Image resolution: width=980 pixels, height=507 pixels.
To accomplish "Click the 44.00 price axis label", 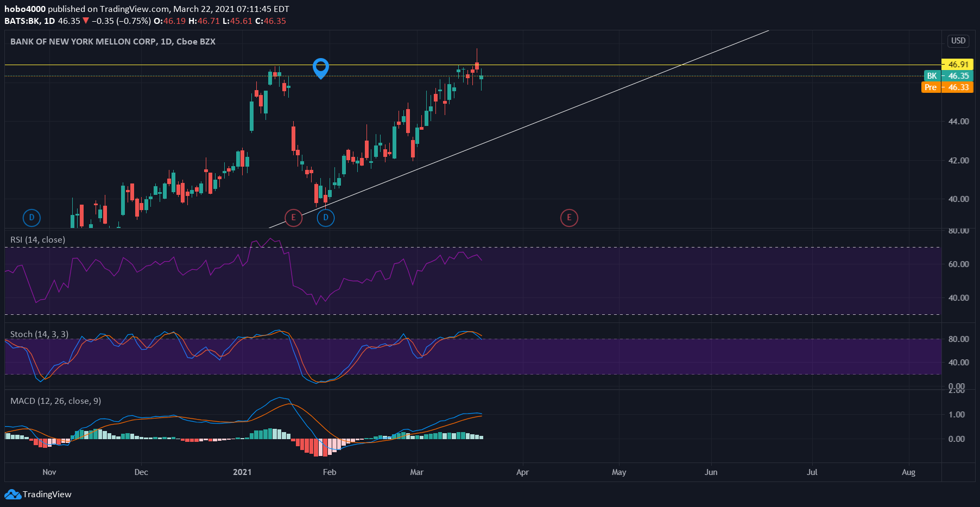I will tap(958, 122).
